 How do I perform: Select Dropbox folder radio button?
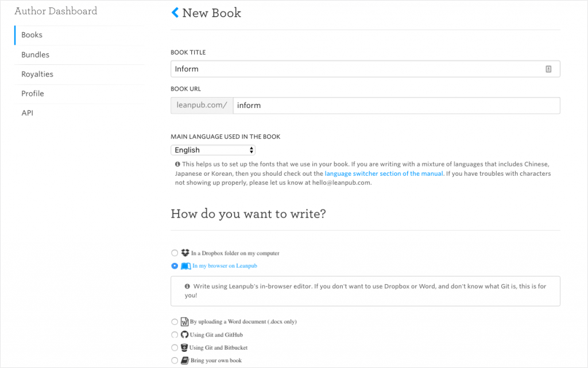175,253
